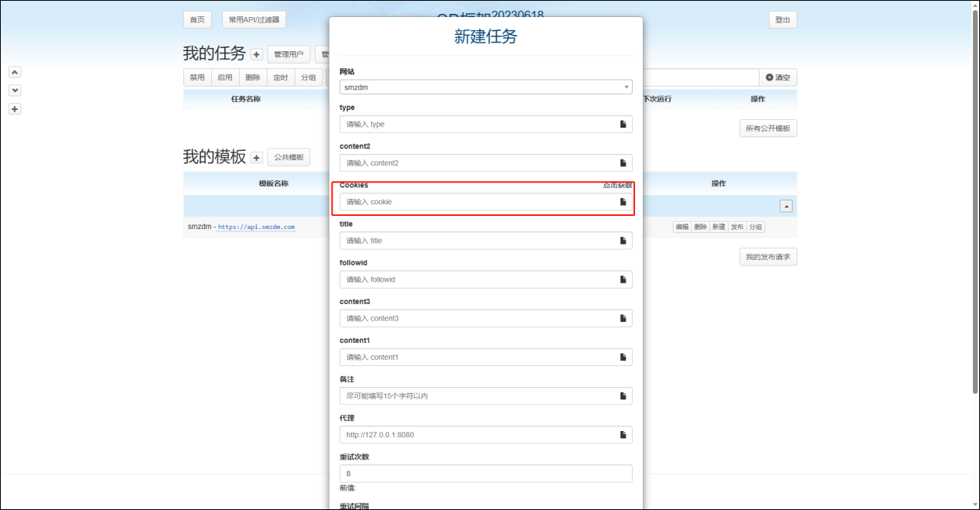Click the 首页 button
980x510 pixels.
coord(197,20)
